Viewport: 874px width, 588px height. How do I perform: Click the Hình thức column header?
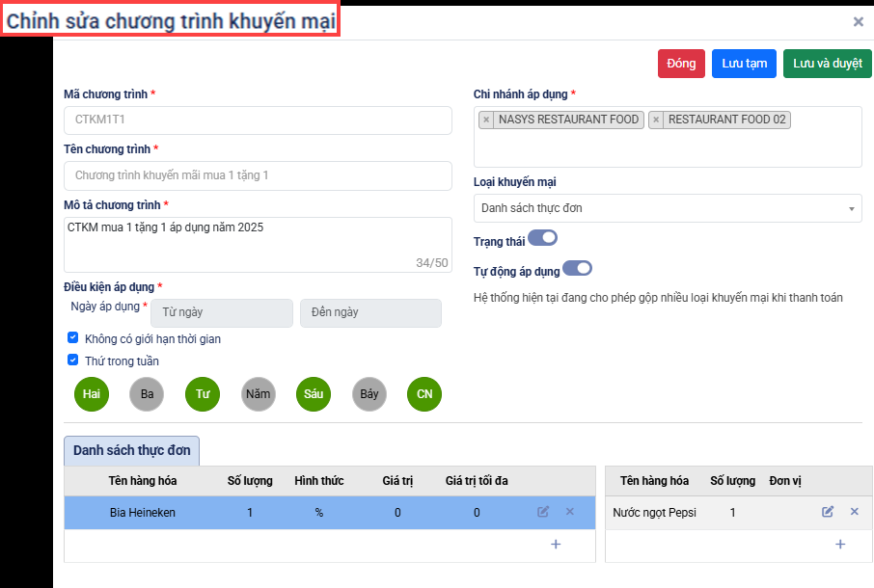(x=319, y=481)
